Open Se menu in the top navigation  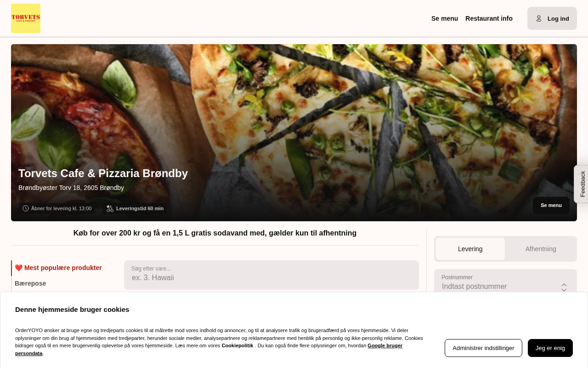pos(445,18)
